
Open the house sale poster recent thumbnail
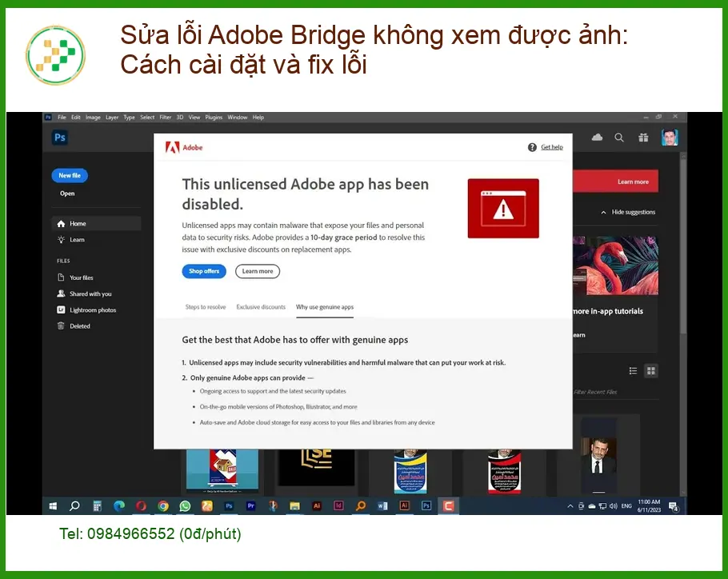222,469
